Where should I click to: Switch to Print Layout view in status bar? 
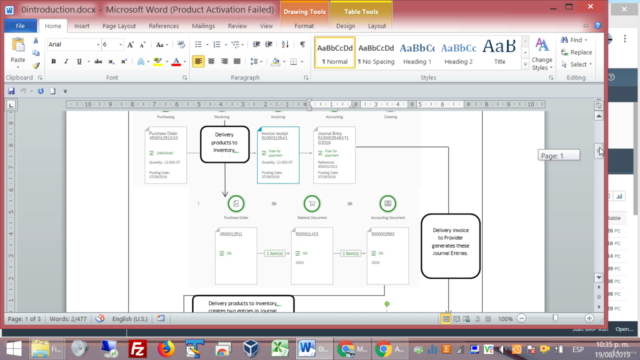tap(446, 319)
